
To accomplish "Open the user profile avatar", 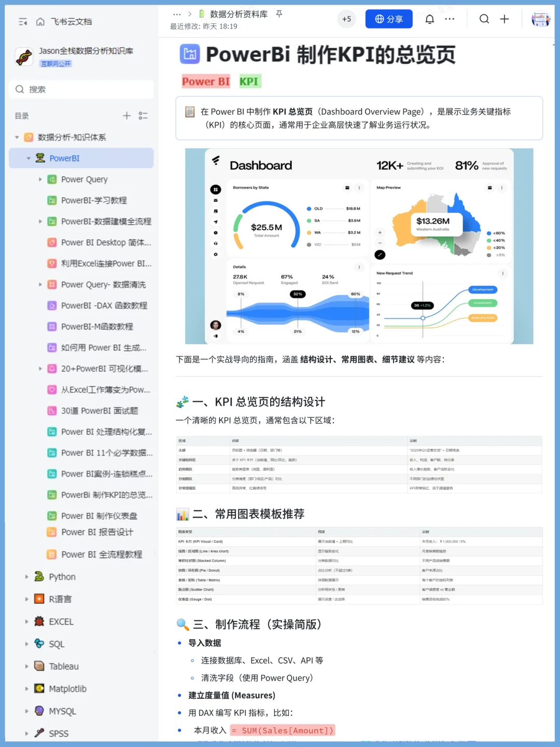I will pos(541,19).
